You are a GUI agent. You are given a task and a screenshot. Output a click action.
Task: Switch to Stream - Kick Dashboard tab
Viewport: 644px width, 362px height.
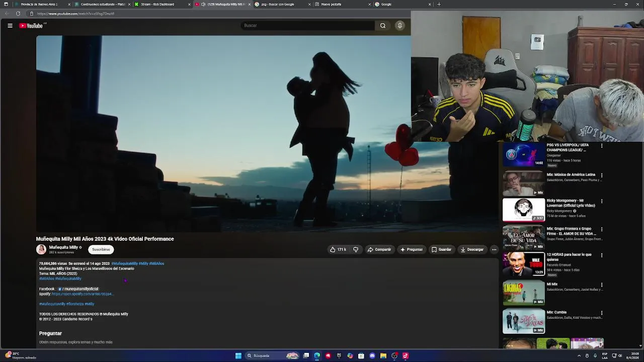pos(162,4)
